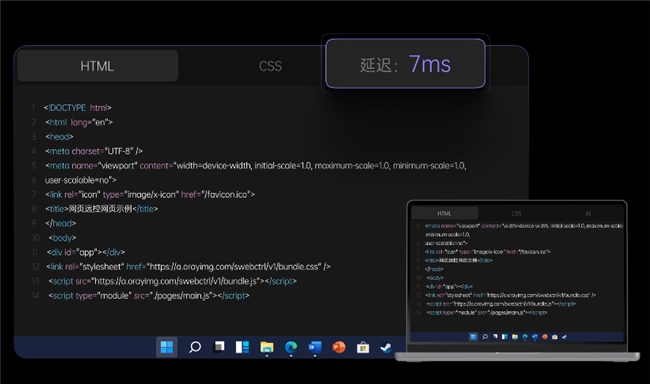
Task: Open Steam on the laptop taskbar
Action: [564, 337]
